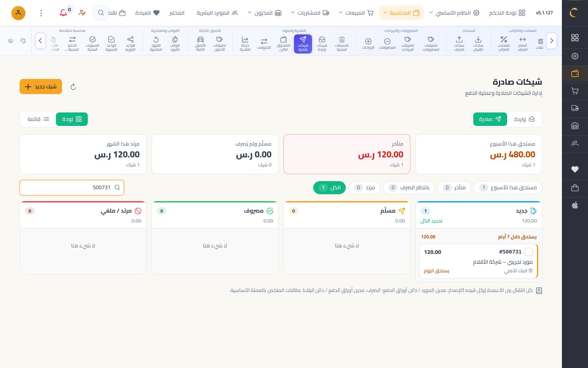Open معدلات الضرائب (tax rates) in ribbon
The height and width of the screenshot is (368, 588).
point(503,44)
